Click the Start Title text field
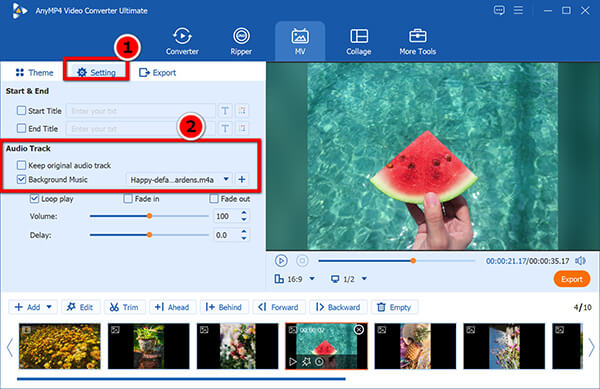Image resolution: width=600 pixels, height=389 pixels. pyautogui.click(x=140, y=111)
